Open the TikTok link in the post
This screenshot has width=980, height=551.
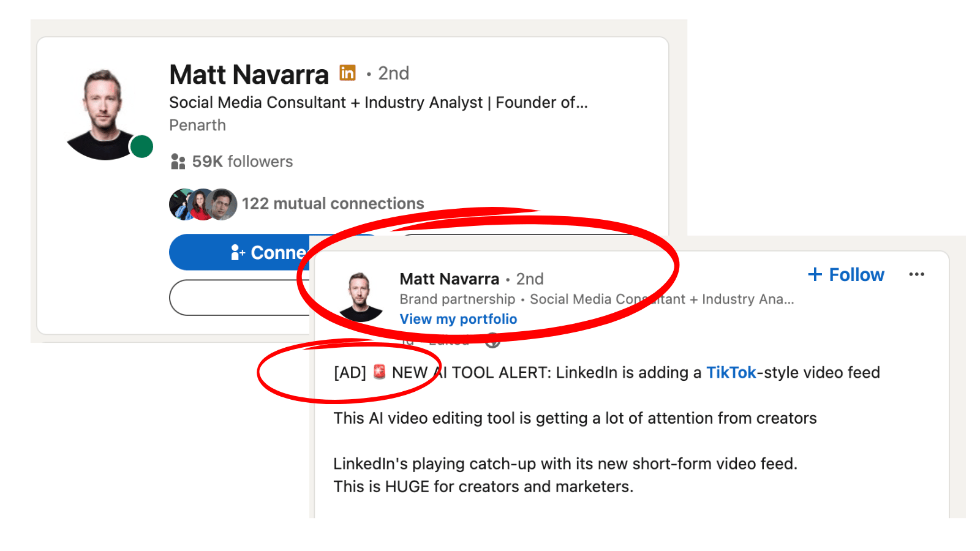click(x=731, y=372)
